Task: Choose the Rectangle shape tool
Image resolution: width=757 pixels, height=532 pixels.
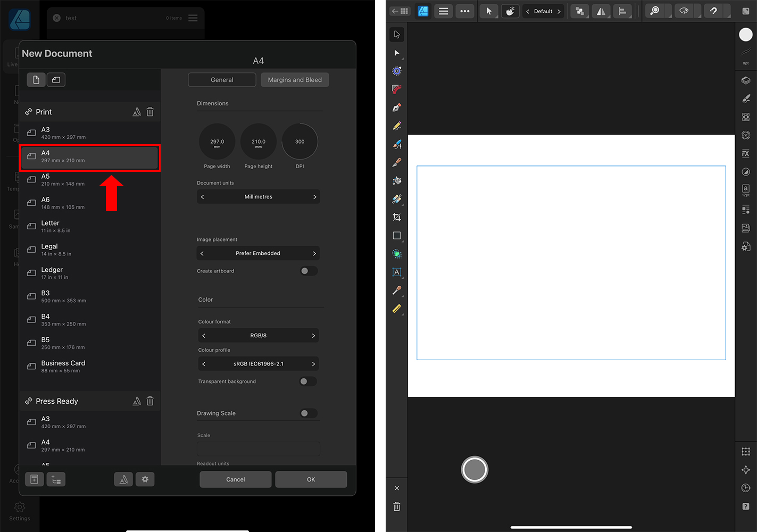Action: 397,236
